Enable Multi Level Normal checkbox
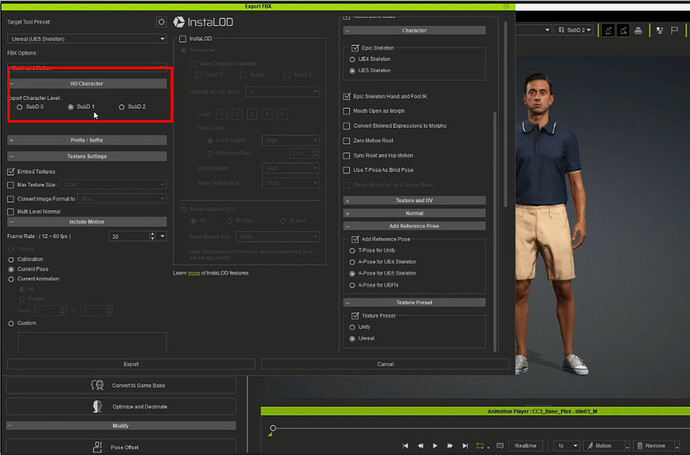This screenshot has width=690, height=455. click(11, 212)
